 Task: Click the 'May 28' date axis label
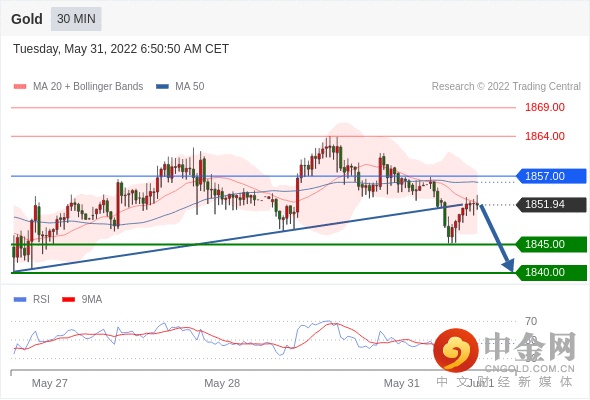[222, 383]
